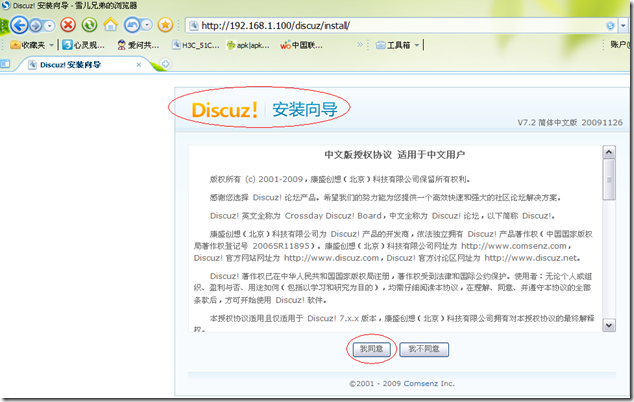Expand the 工具箱 dropdown arrow
Image resolution: width=634 pixels, height=402 pixels.
pos(416,45)
